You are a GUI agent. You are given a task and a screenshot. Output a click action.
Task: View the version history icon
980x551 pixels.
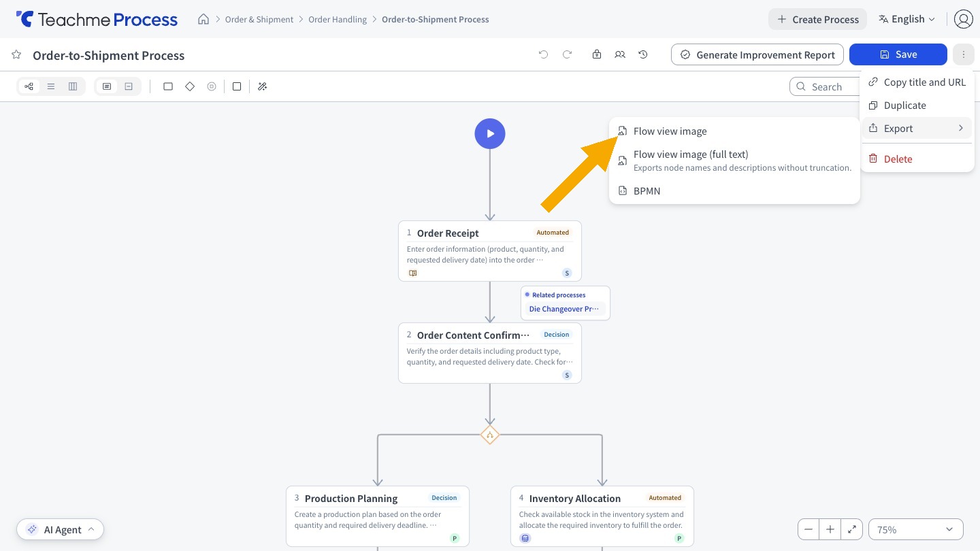[x=643, y=54]
